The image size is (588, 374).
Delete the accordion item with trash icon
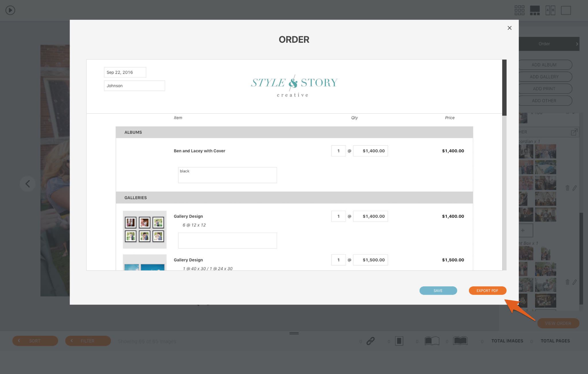tap(567, 188)
